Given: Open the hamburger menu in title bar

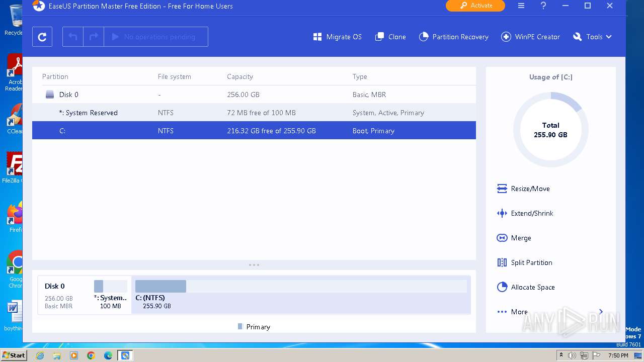Looking at the screenshot, I should 521,6.
